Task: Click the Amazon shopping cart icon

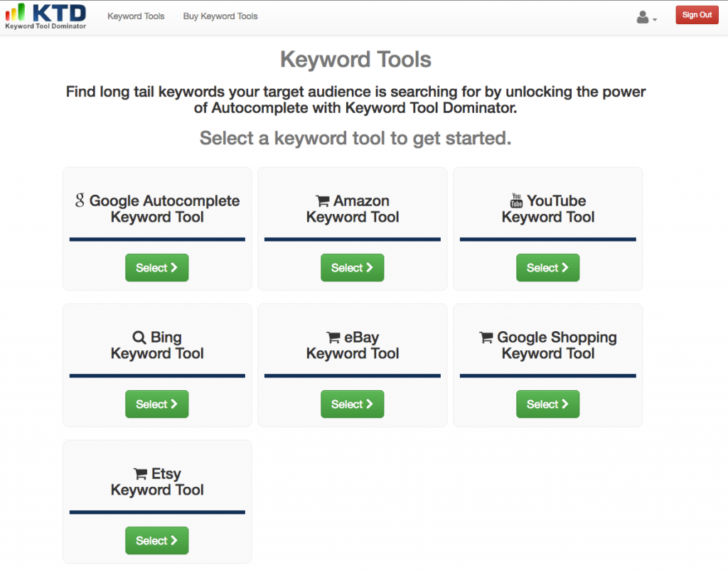Action: coord(323,201)
